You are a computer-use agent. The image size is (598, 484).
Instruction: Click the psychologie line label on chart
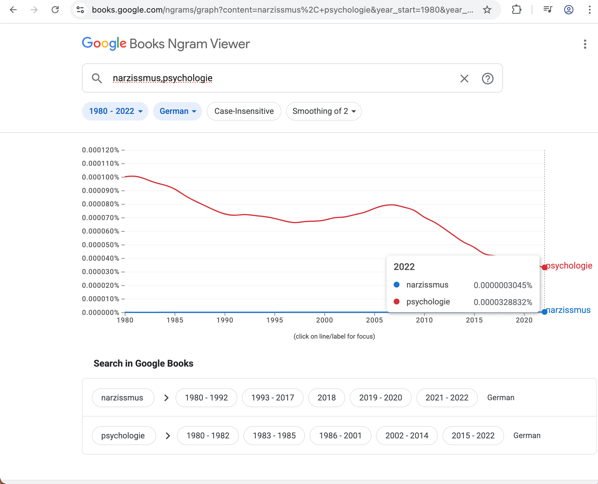click(569, 265)
